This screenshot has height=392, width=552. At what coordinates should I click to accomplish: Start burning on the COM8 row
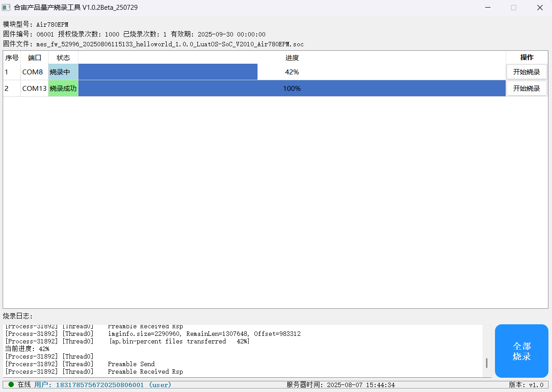[527, 72]
